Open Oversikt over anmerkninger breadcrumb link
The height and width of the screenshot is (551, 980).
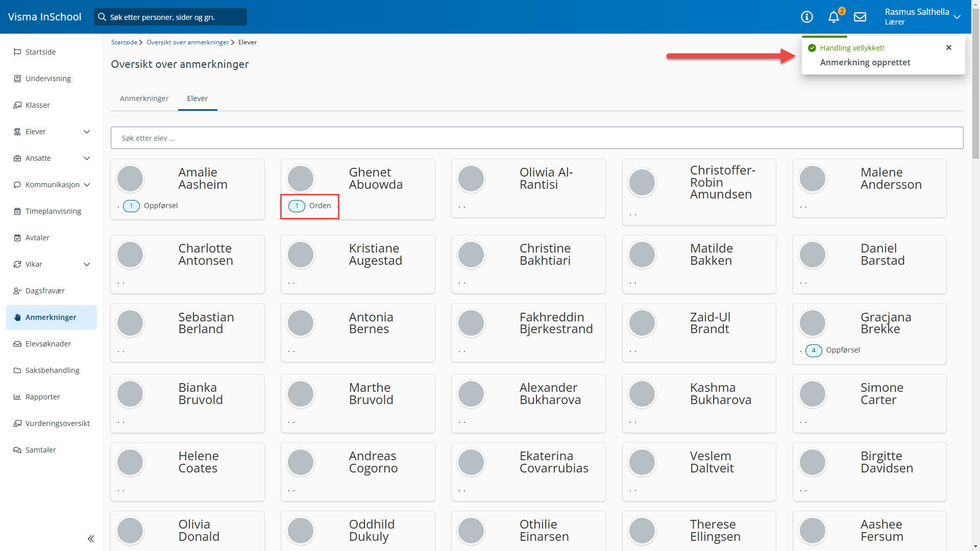coord(187,42)
